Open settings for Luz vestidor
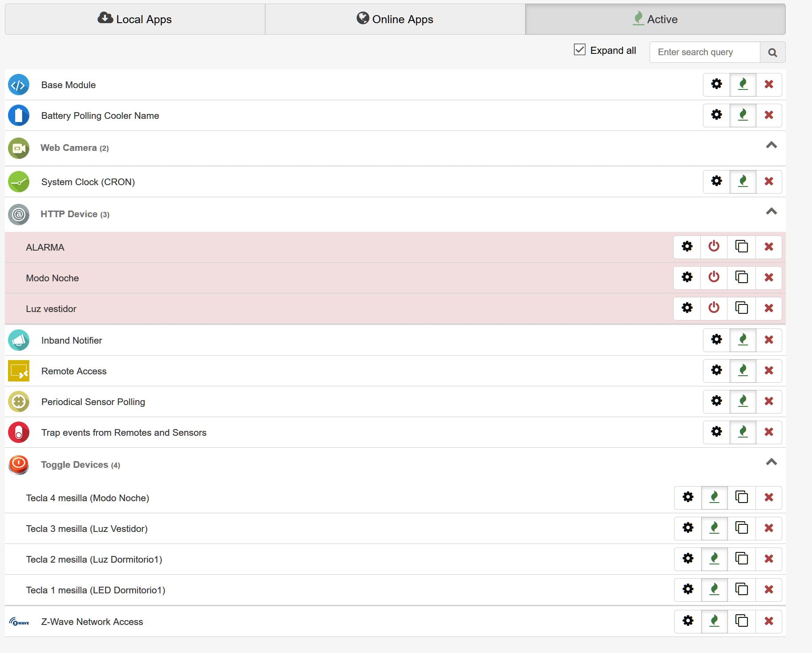 pyautogui.click(x=687, y=308)
